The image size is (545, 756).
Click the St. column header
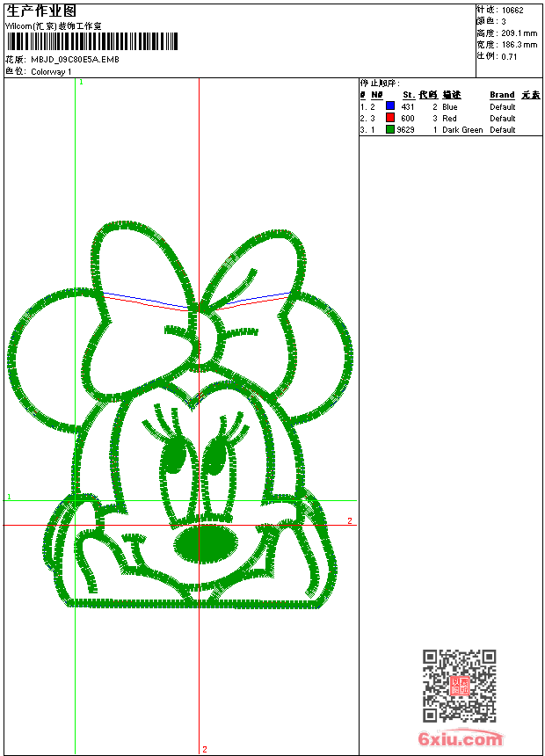click(x=409, y=95)
